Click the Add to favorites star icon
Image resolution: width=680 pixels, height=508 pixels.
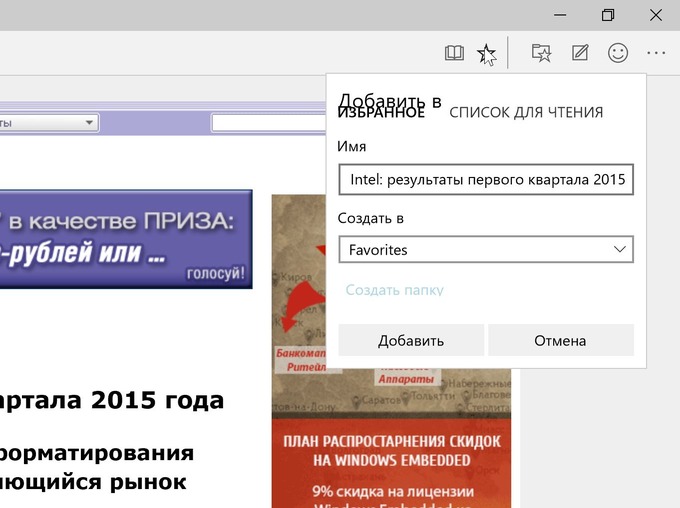[487, 54]
